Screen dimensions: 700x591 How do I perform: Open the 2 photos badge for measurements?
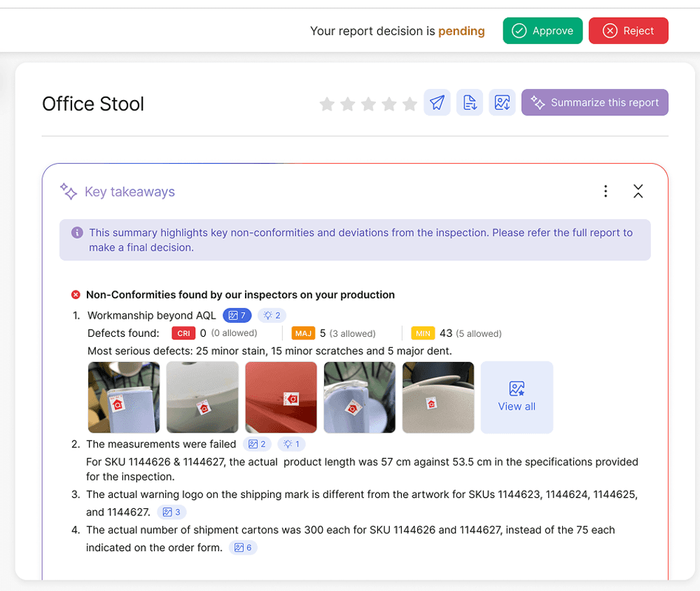pos(257,444)
